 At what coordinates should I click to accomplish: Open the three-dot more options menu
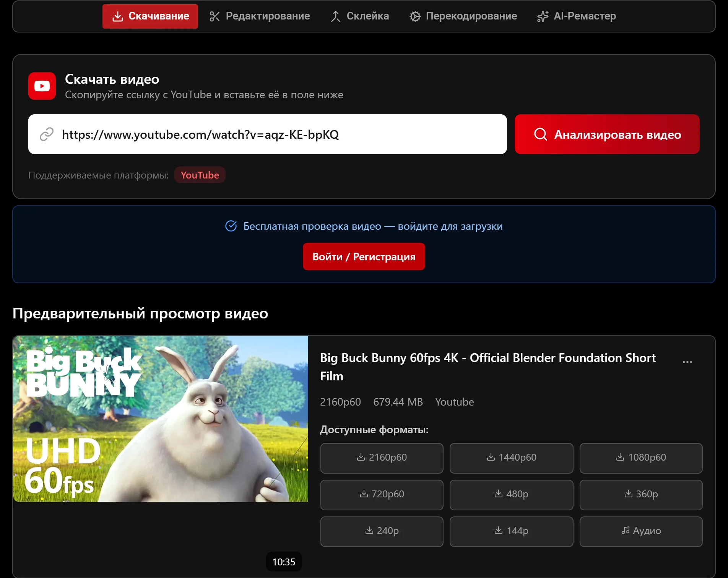pyautogui.click(x=687, y=362)
